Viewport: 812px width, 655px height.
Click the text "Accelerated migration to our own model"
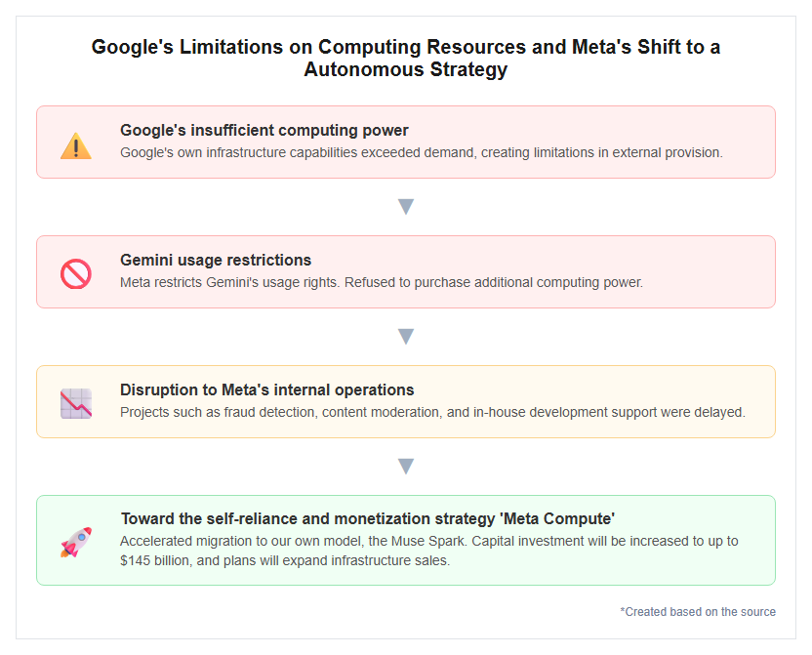click(x=242, y=541)
